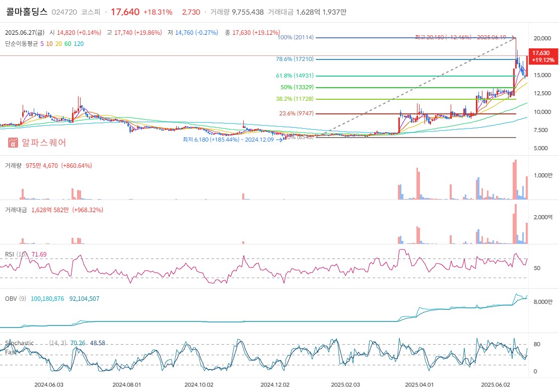The image size is (559, 392).
Task: Click the 2025.06.02 date axis label
Action: click(x=496, y=385)
